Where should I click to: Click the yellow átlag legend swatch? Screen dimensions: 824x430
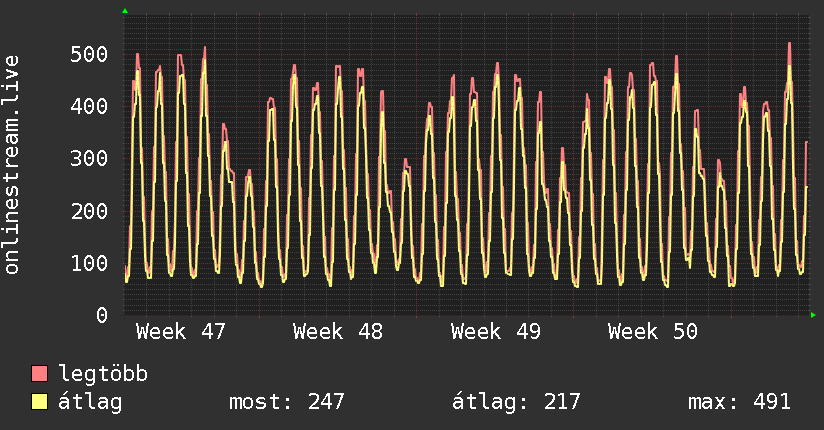tap(39, 402)
